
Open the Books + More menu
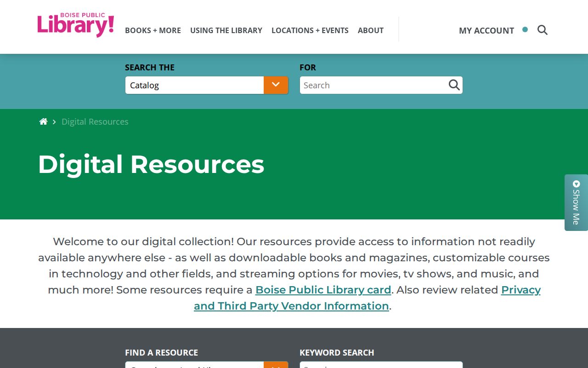[x=153, y=30]
